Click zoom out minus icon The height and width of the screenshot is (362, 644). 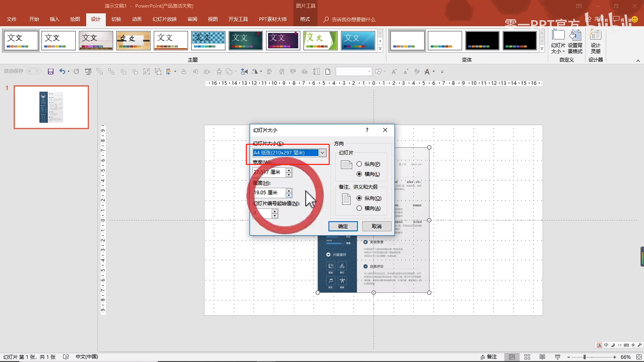point(569,357)
